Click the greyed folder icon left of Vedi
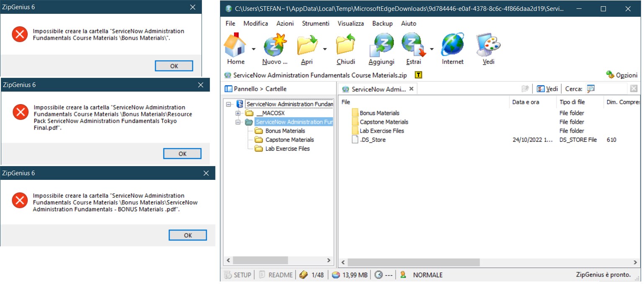 coord(525,89)
